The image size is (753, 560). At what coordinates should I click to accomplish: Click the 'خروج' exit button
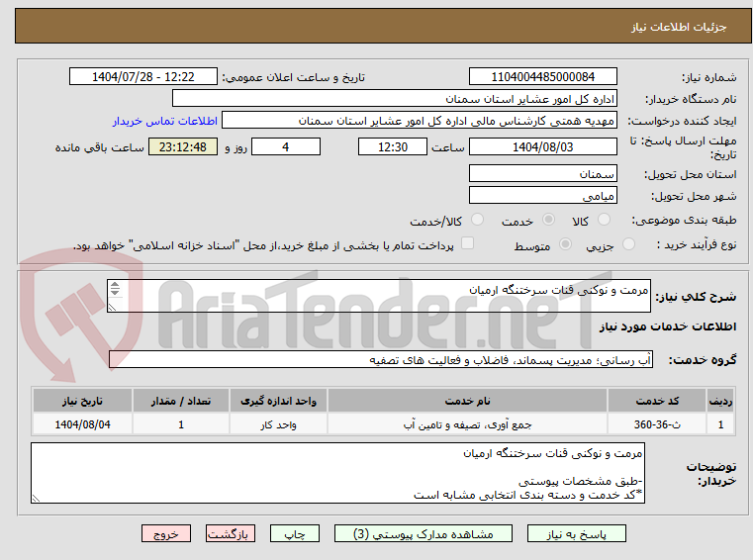tap(165, 533)
